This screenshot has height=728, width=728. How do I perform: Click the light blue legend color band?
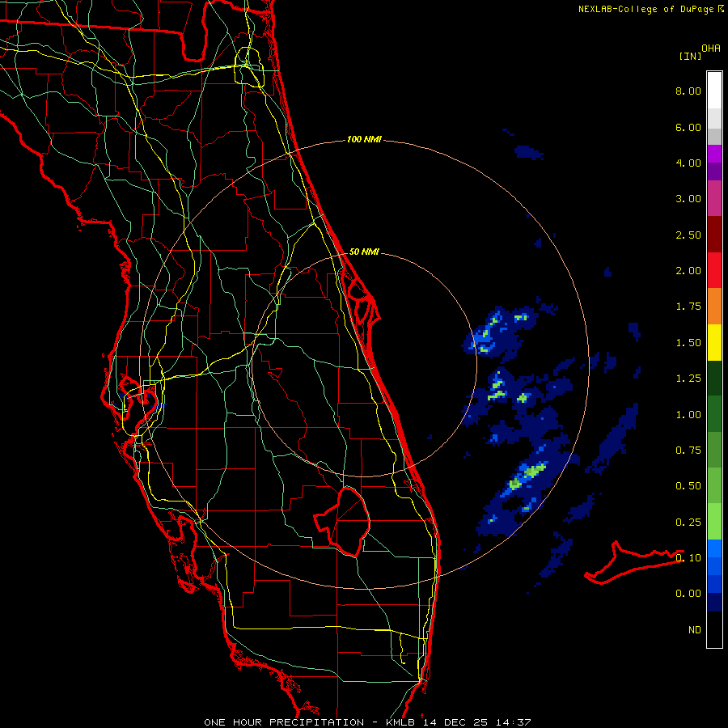point(714,548)
